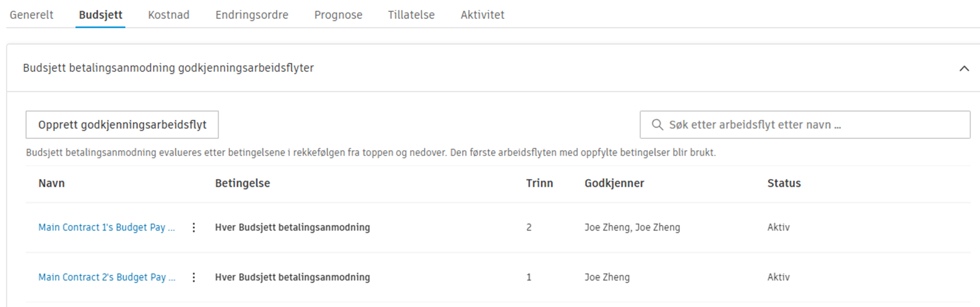Screen dimensions: 980x307
Task: Open the Generelt tab
Action: coord(31,15)
